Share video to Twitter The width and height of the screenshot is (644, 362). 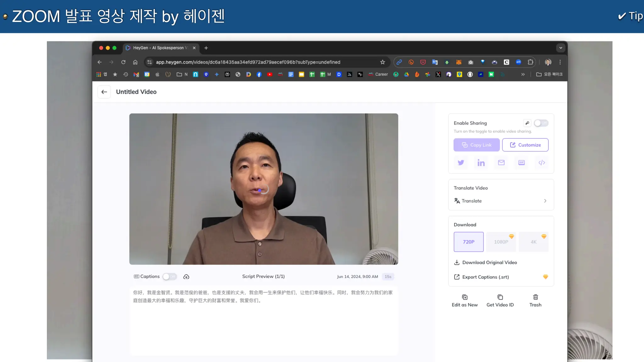coord(461,162)
